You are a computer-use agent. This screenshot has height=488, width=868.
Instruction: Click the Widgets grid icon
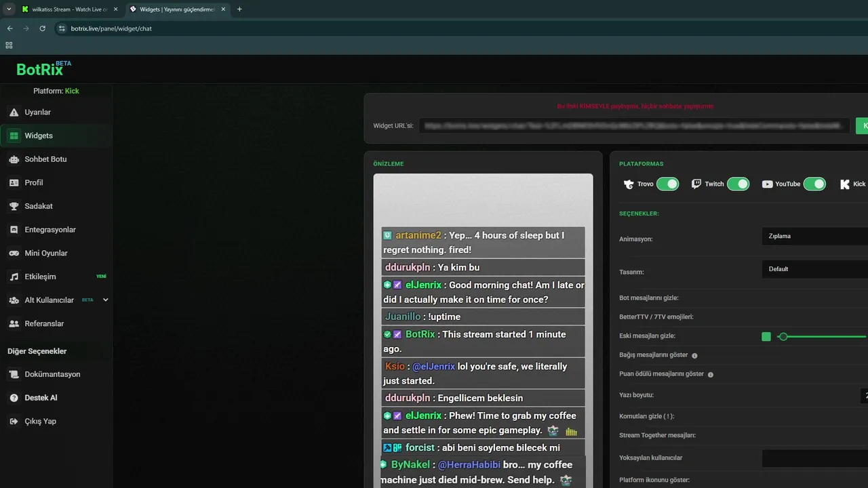click(x=14, y=136)
